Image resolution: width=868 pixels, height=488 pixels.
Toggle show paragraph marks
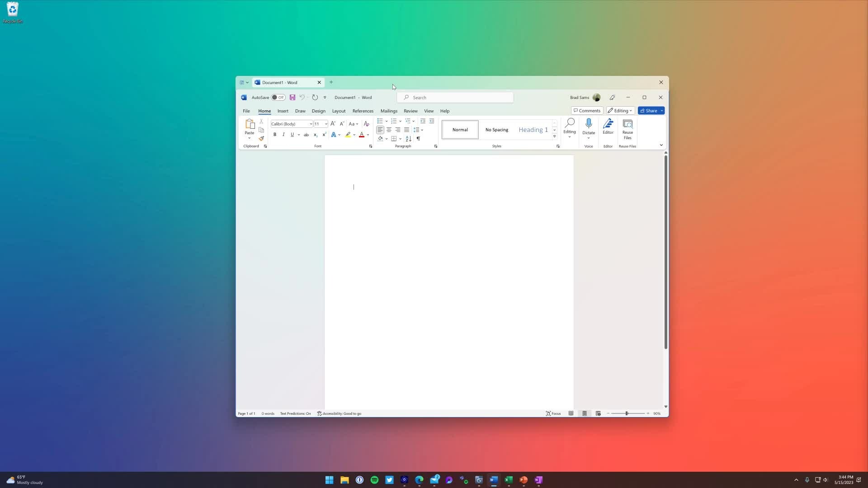click(418, 139)
